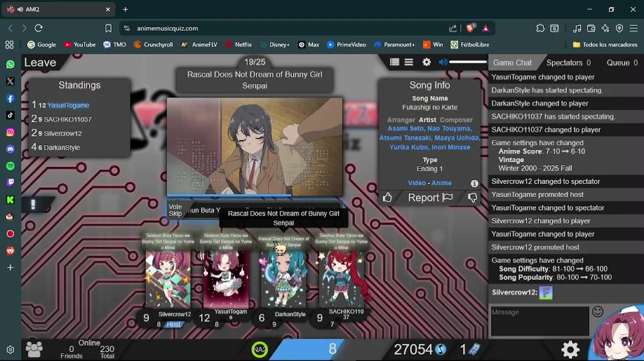Open the Reddit sidebar shortcut
This screenshot has width=644, height=361.
[10, 251]
